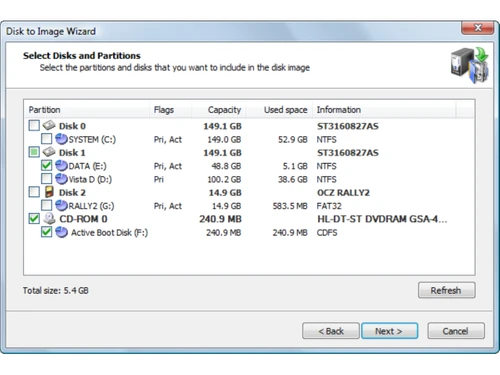Click the Total size: 5.4 GB text

(56, 291)
